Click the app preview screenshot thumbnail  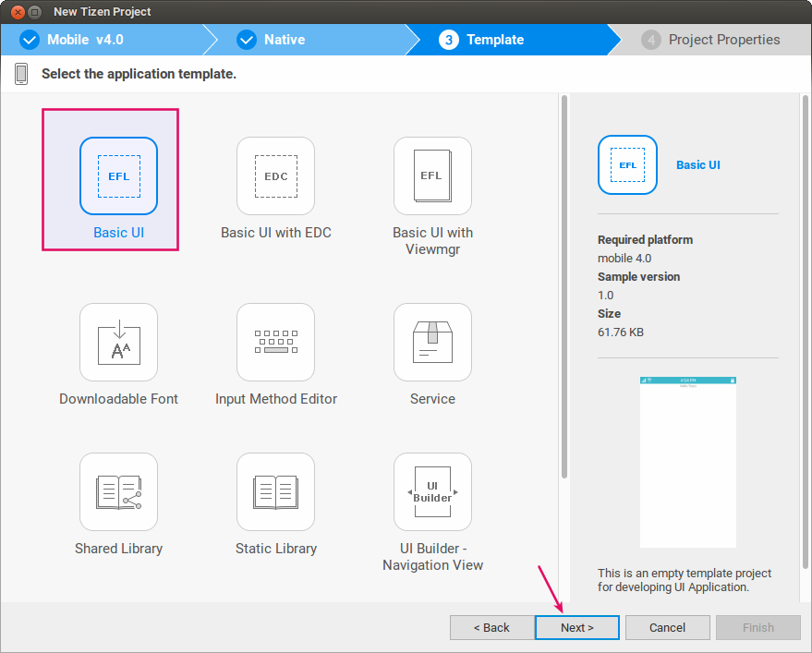click(687, 461)
